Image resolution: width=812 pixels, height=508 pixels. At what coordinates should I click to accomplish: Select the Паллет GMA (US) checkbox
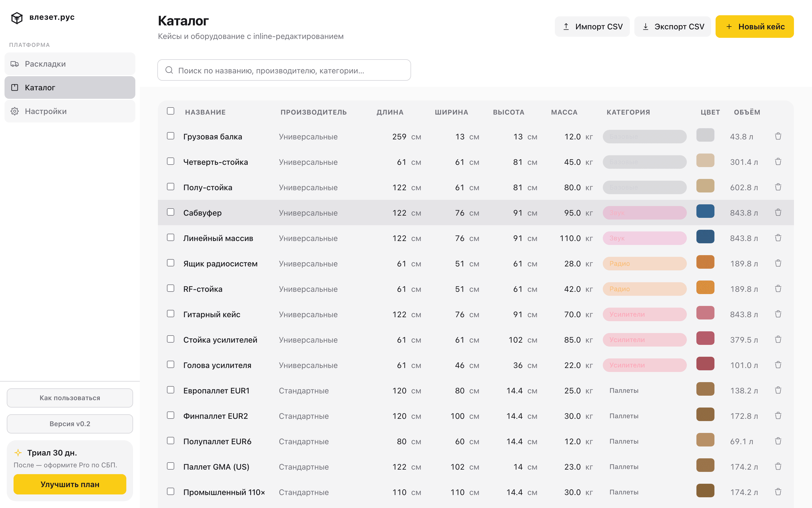pyautogui.click(x=171, y=466)
